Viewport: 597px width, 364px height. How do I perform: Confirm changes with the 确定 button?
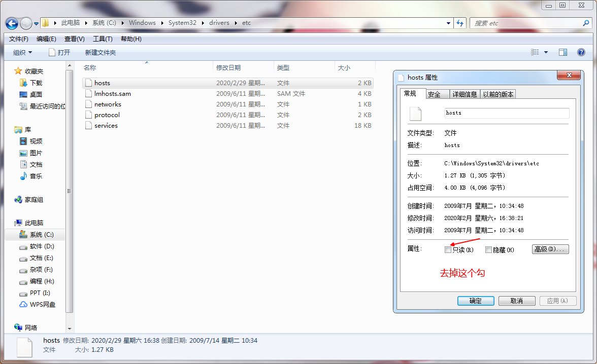click(475, 301)
